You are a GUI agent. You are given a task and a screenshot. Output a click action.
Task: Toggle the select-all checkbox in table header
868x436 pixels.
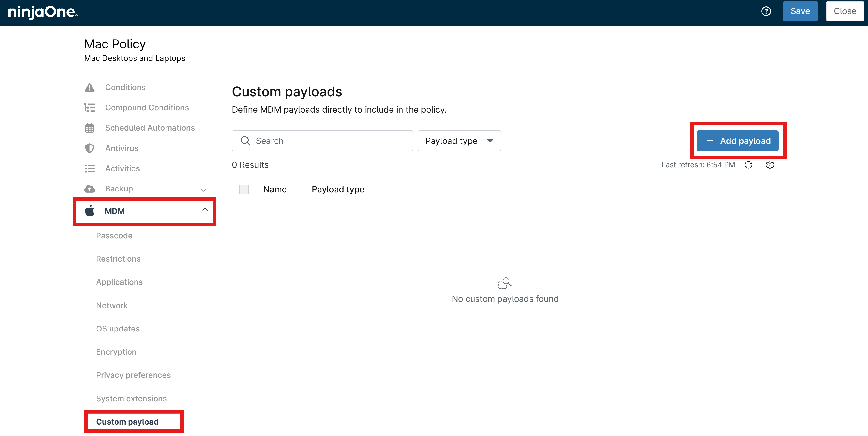point(244,189)
